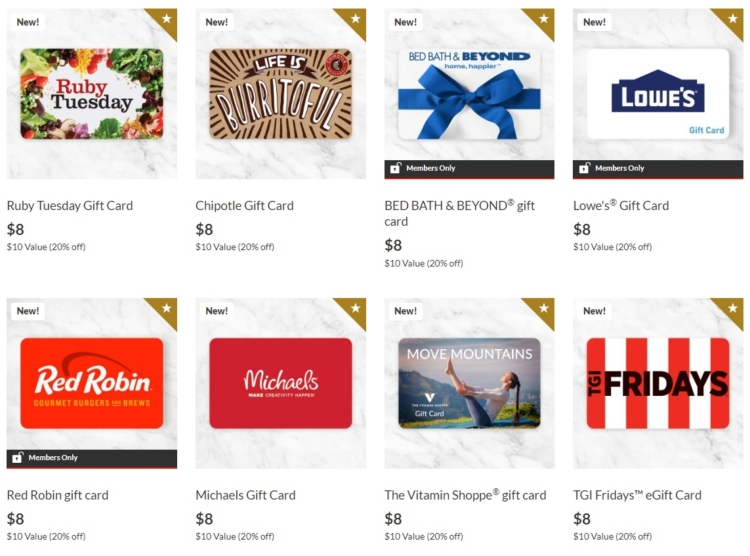Select the Lowe's gift card image
Viewport: 750px width, 556px height.
[658, 94]
